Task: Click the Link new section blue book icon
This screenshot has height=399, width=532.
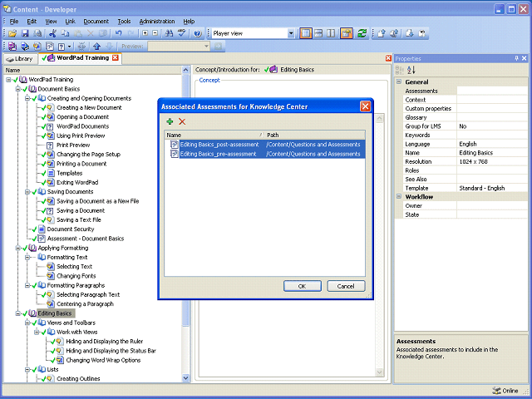Action: point(25,47)
